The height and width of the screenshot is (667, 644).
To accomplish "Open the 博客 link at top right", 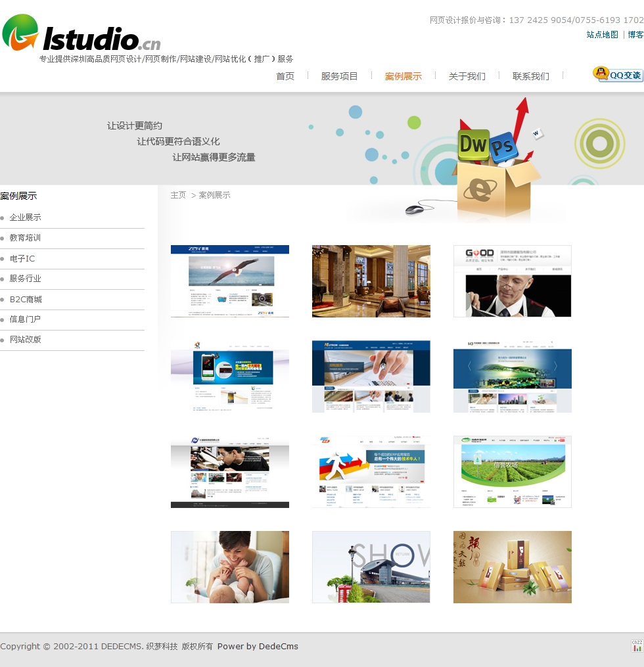I will pyautogui.click(x=635, y=35).
